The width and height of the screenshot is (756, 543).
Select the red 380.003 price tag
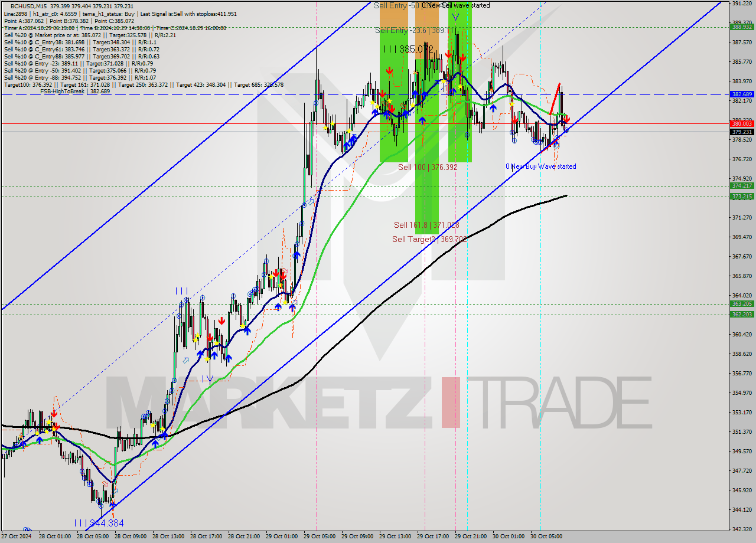coord(742,123)
